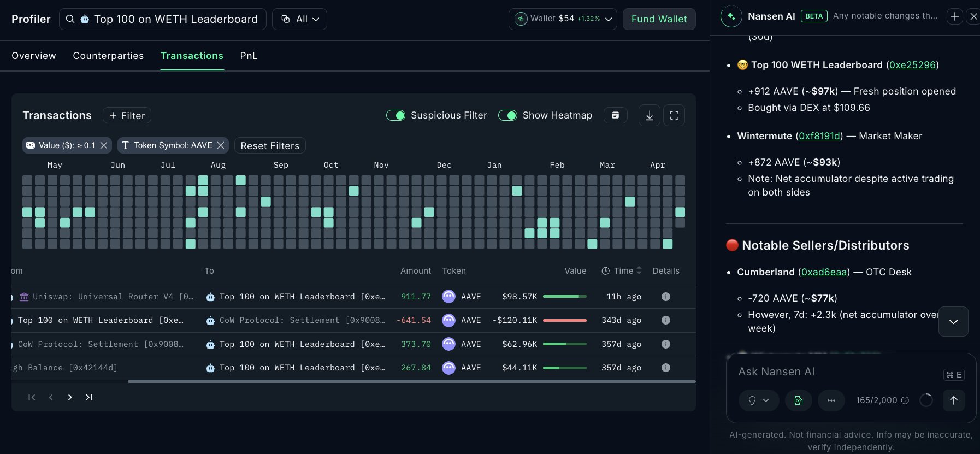The width and height of the screenshot is (980, 454).
Task: Click the search icon in Profiler bar
Action: point(70,19)
